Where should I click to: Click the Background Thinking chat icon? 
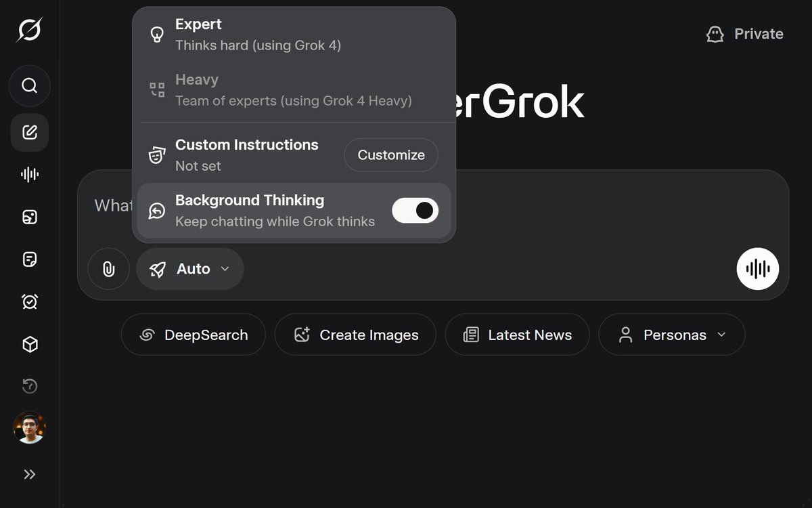pyautogui.click(x=157, y=211)
